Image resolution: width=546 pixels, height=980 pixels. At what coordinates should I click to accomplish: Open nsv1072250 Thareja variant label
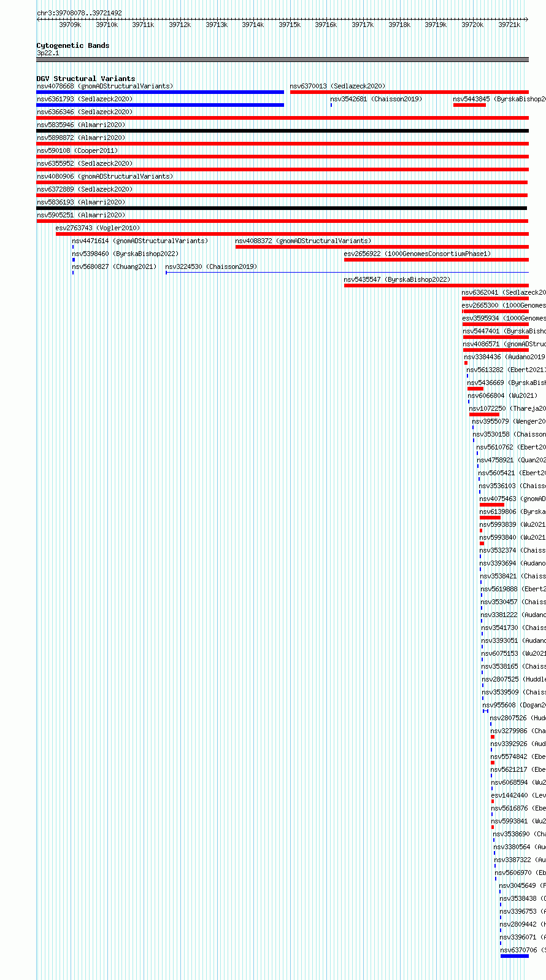click(x=507, y=408)
